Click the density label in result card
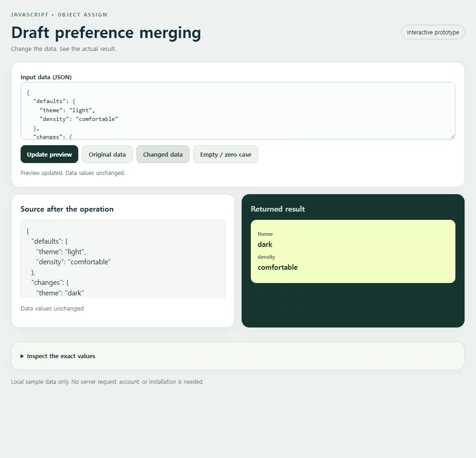This screenshot has width=476, height=458. click(266, 257)
